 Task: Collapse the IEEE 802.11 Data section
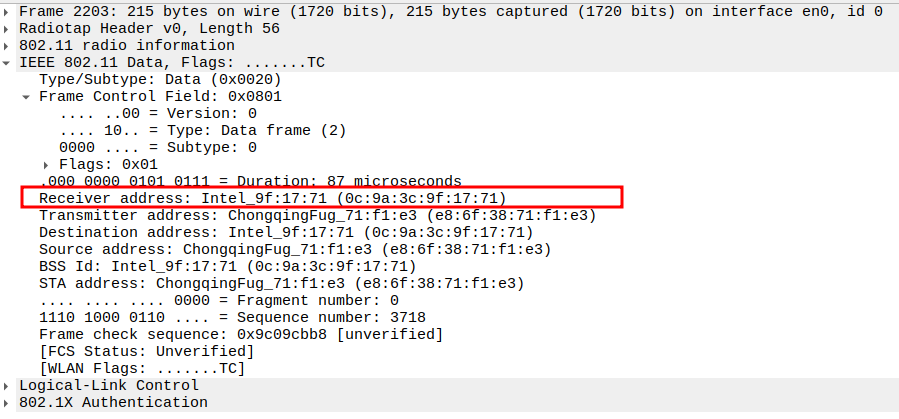click(x=7, y=62)
